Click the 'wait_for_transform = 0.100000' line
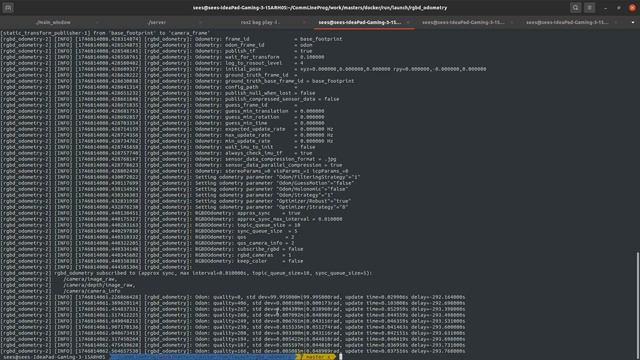 click(x=163, y=57)
